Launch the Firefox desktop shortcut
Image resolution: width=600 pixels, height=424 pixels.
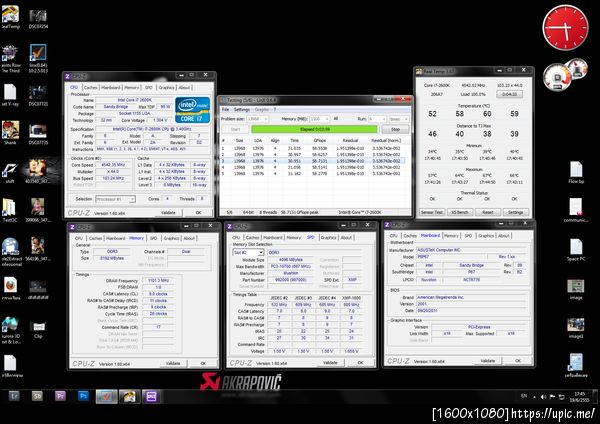pyautogui.click(x=10, y=288)
